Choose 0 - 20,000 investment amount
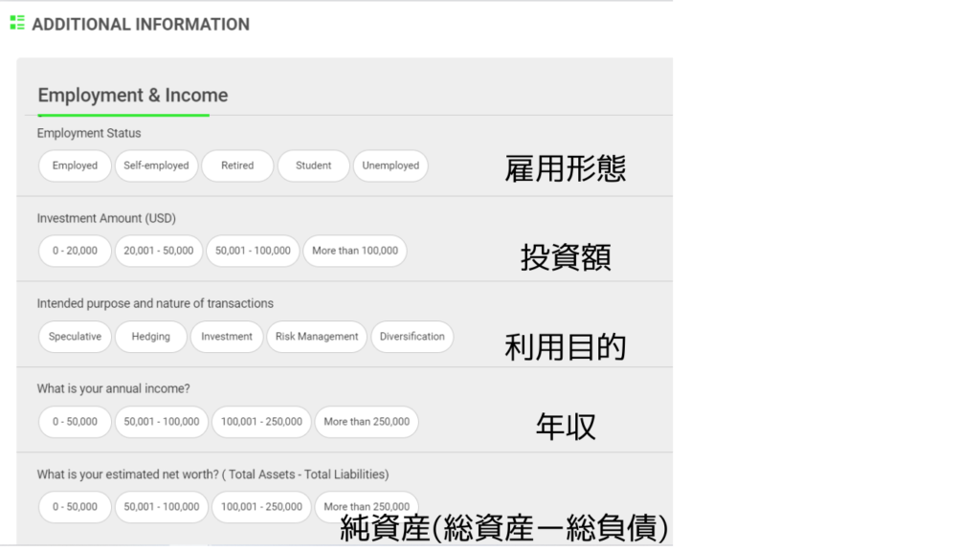 tap(75, 251)
